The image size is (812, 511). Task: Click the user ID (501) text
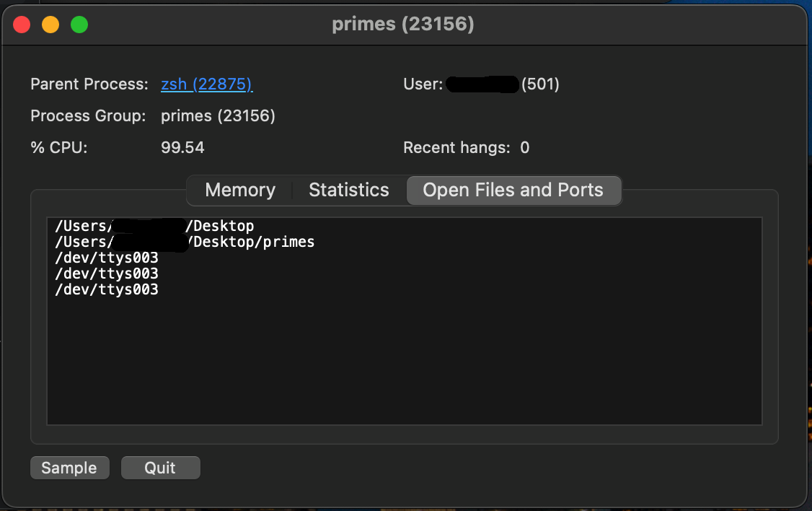click(540, 84)
